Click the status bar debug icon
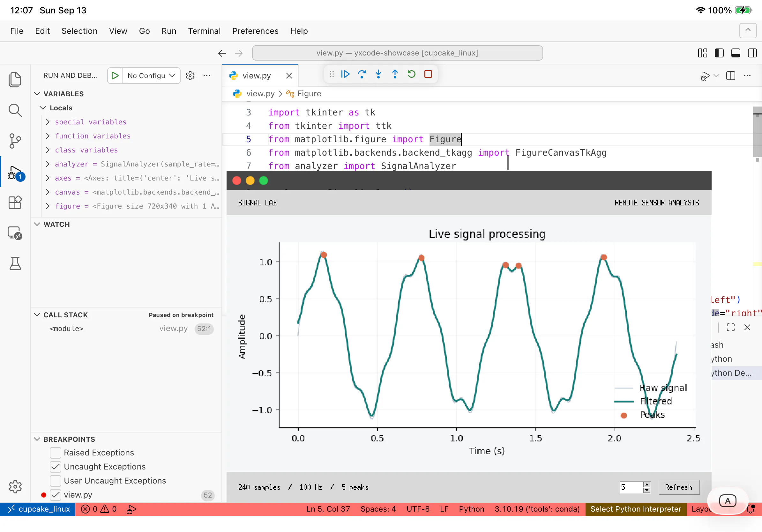This screenshot has height=532, width=762. coord(131,509)
